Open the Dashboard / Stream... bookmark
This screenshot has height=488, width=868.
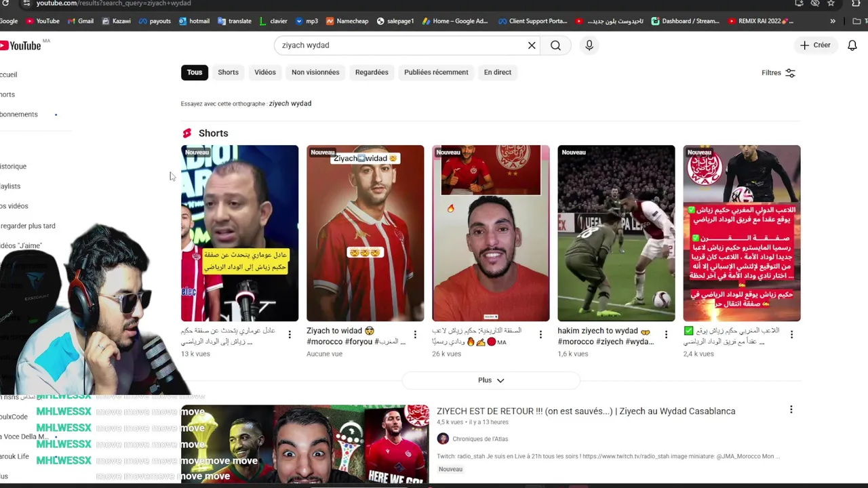(685, 21)
